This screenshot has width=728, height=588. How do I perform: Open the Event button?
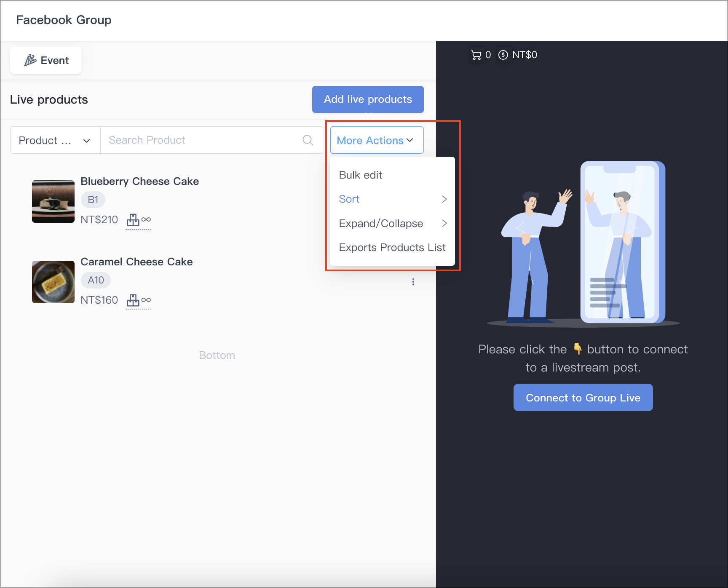pos(45,61)
